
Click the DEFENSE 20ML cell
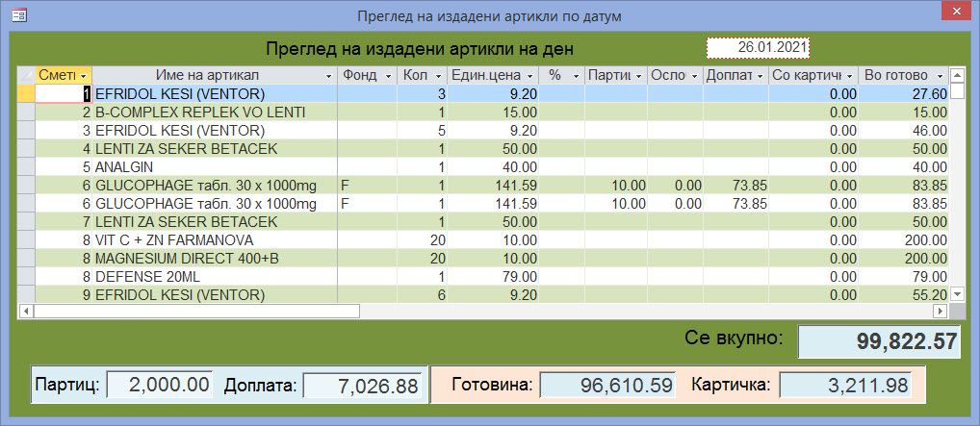click(x=215, y=277)
